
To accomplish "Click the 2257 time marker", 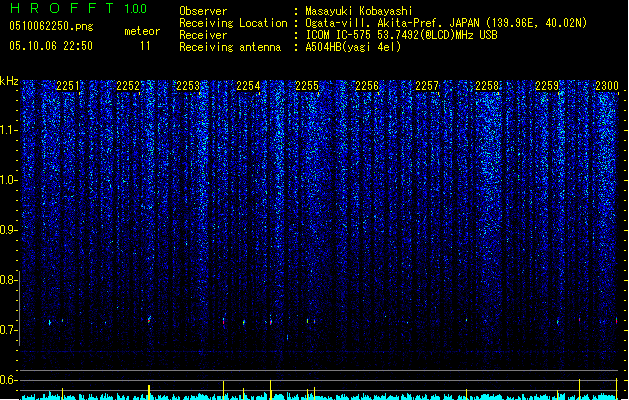I will coord(427,86).
